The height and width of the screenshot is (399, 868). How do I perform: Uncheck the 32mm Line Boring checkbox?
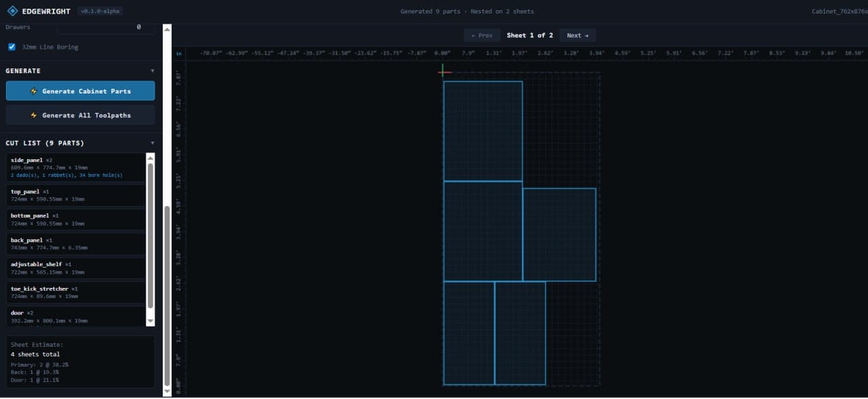coord(10,47)
